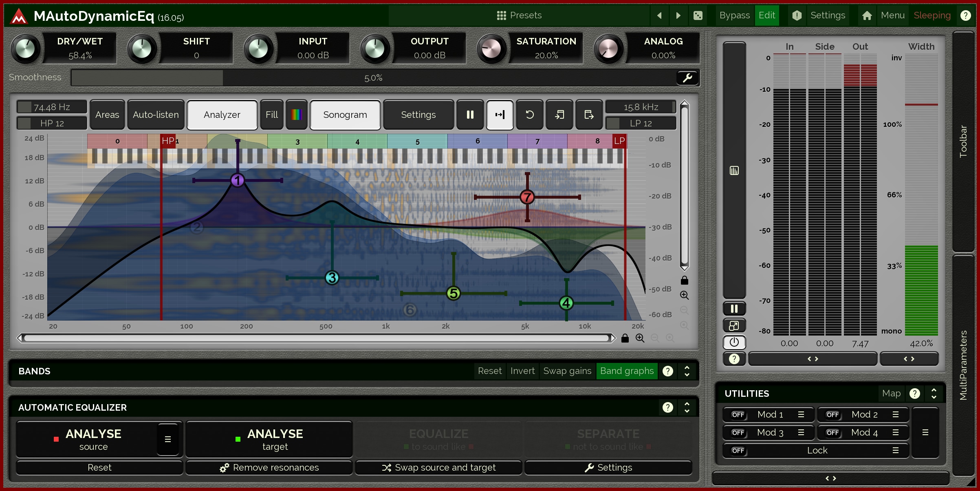Screen dimensions: 980x491
Task: Toggle Mod 1 OFF switch
Action: (x=738, y=415)
